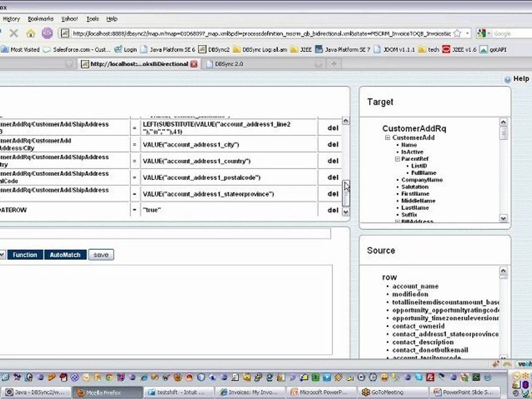Open the J2EE bookmark folder
This screenshot has width=532, height=399.
pos(301,49)
